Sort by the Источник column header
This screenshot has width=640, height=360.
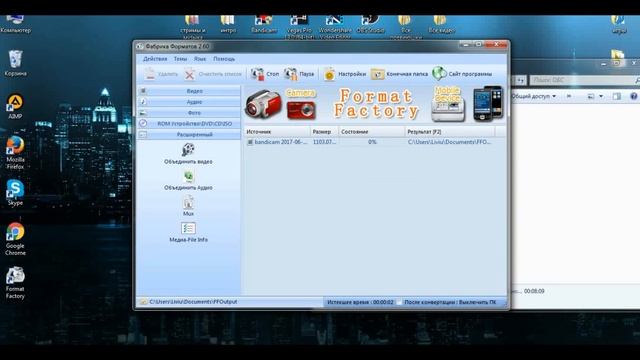(277, 132)
